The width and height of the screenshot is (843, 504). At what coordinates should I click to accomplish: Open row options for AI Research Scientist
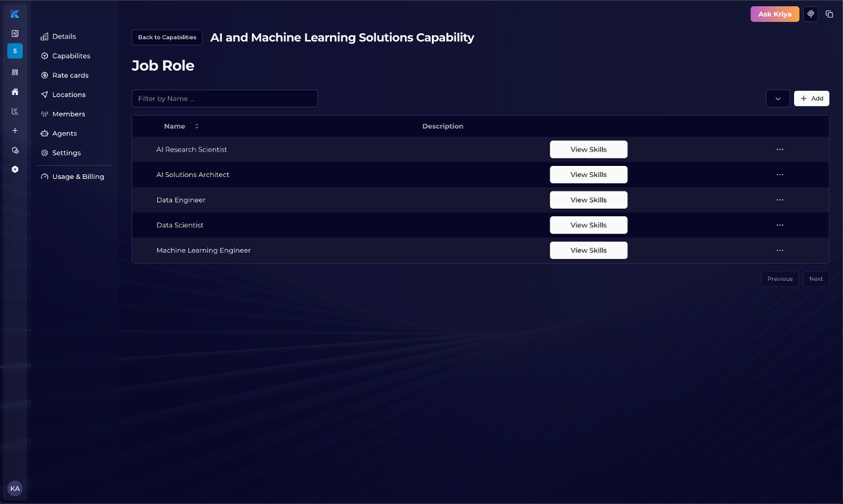(780, 149)
